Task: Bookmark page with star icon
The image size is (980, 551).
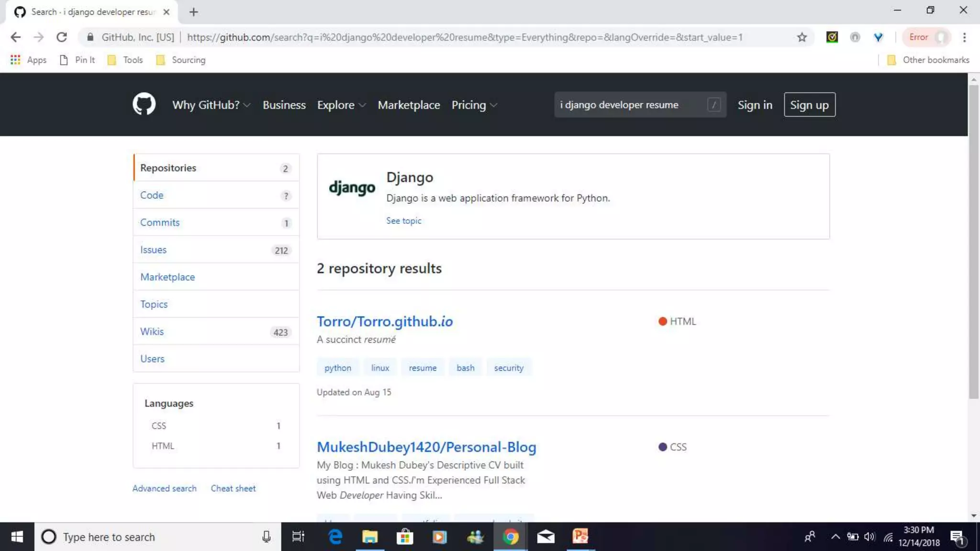Action: pyautogui.click(x=802, y=37)
